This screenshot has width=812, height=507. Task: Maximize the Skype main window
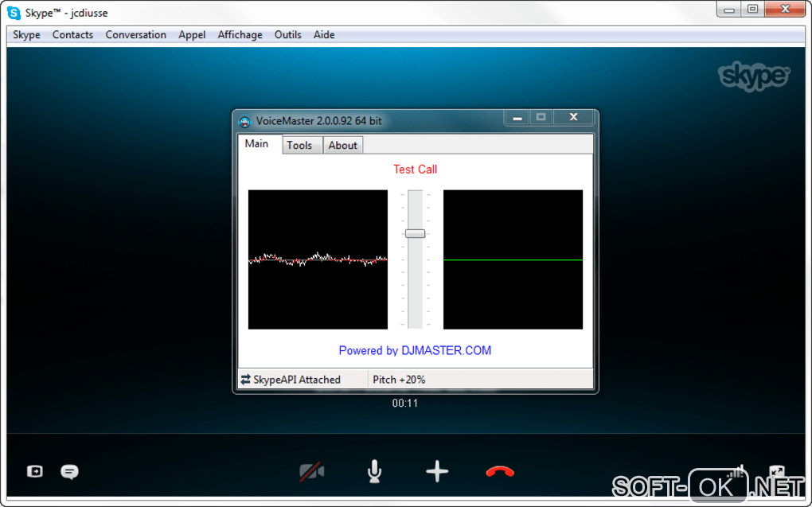pos(753,9)
